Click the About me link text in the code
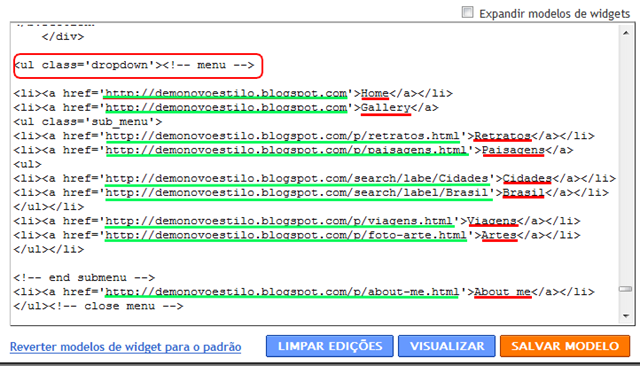 [x=502, y=292]
